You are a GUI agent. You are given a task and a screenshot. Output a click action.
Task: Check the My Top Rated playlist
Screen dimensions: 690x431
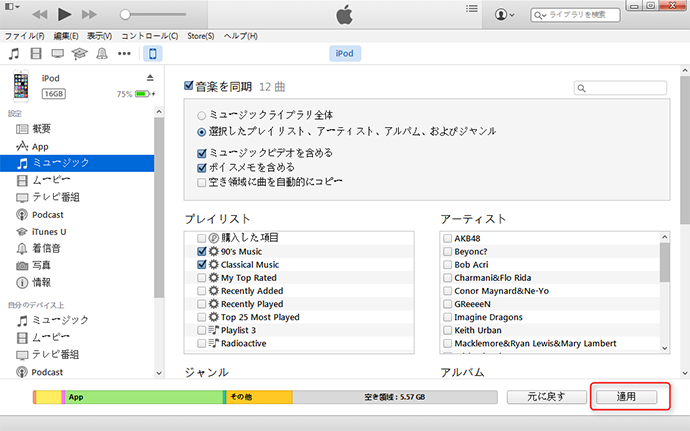202,278
